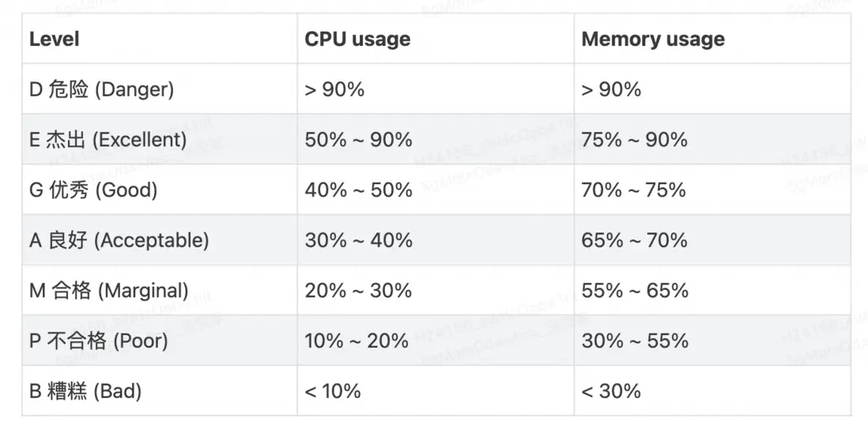868x425 pixels.
Task: Click the CPU usage column header
Action: pyautogui.click(x=357, y=39)
